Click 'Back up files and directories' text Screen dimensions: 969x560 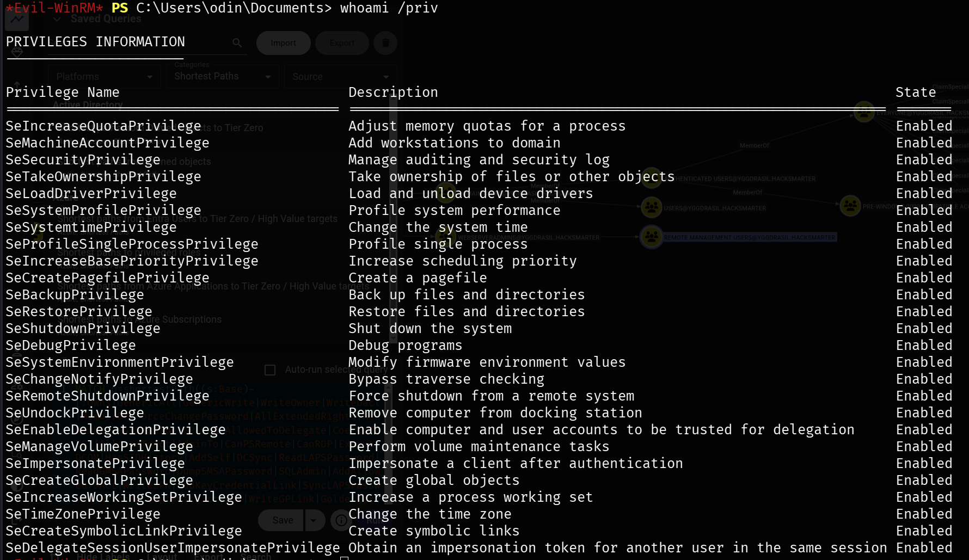(467, 295)
